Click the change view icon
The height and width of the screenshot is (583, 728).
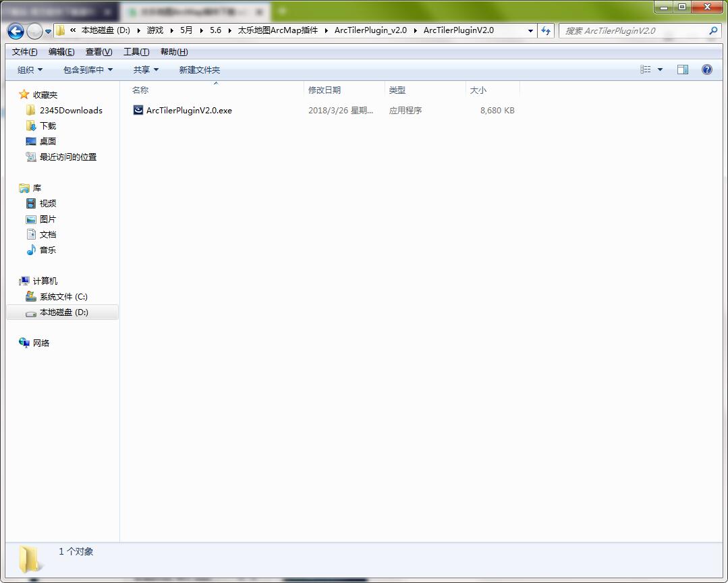(646, 70)
